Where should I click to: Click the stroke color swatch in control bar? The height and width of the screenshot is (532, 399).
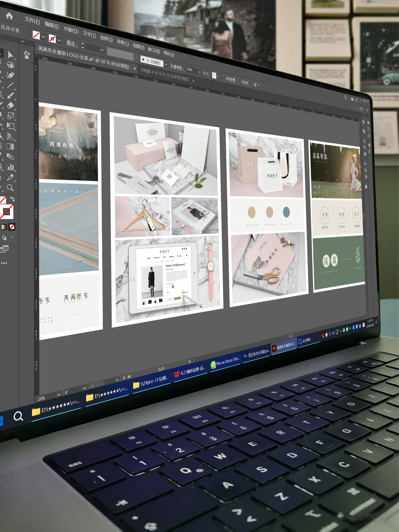(x=52, y=38)
